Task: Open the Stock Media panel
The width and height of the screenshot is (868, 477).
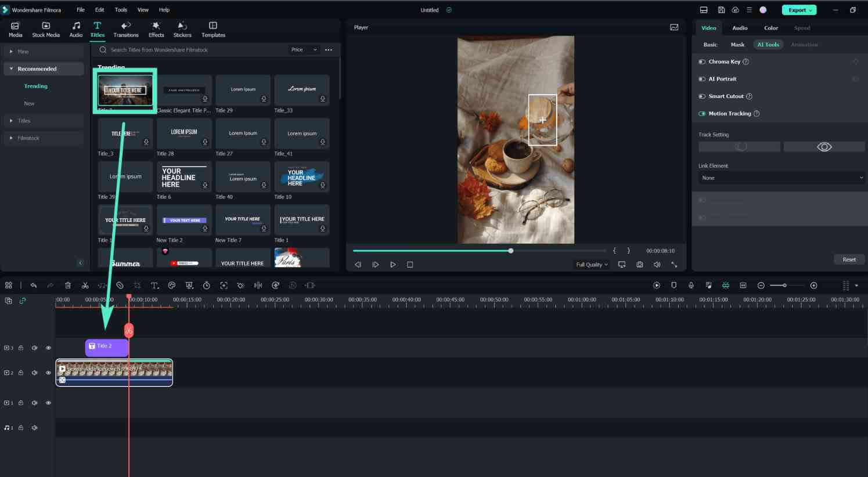Action: [45, 29]
